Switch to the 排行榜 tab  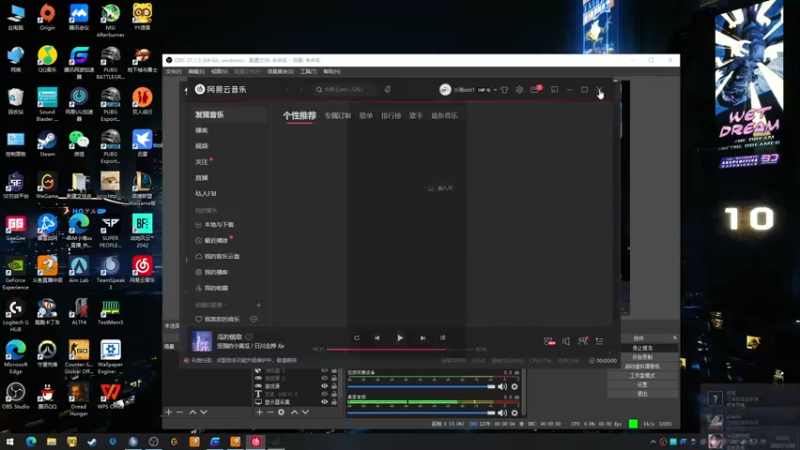(x=391, y=116)
